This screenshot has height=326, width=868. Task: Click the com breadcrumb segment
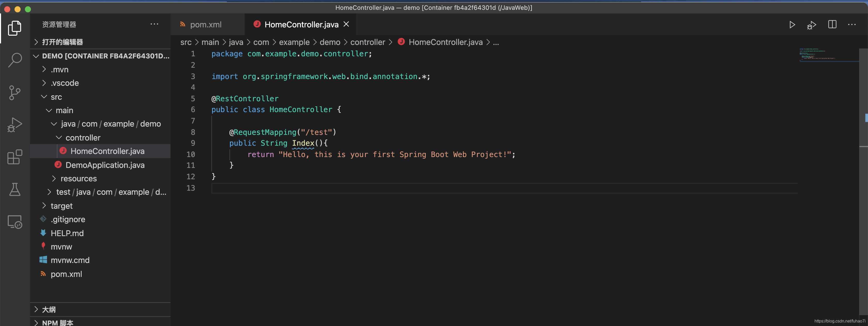tap(261, 42)
